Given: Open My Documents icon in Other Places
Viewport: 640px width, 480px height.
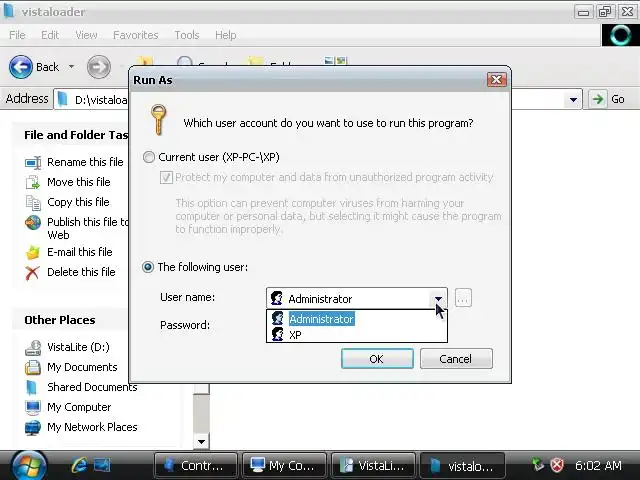Looking at the screenshot, I should pos(33,367).
